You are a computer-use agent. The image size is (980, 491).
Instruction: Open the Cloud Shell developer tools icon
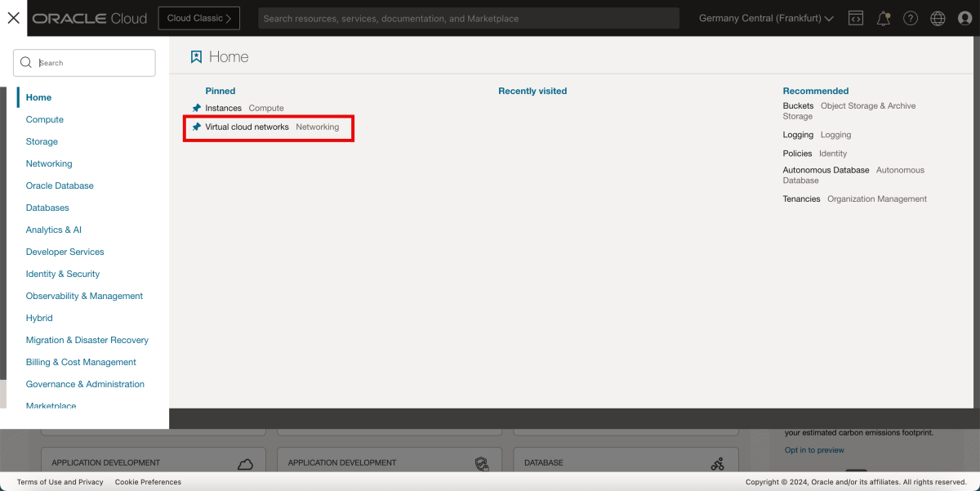[855, 17]
